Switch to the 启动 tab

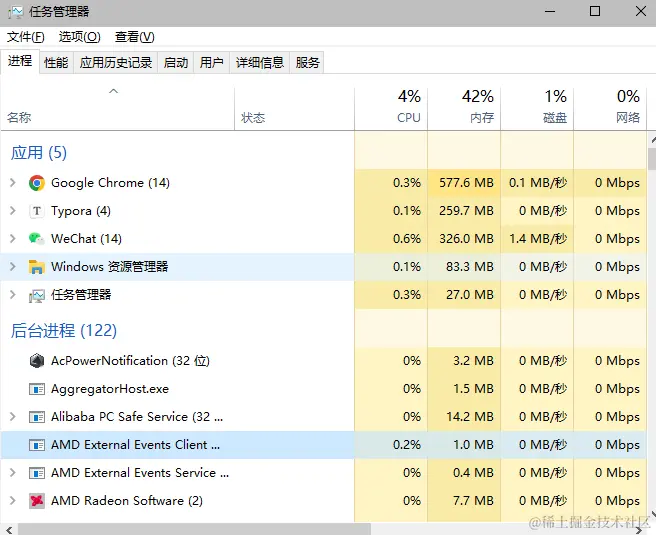coord(176,63)
